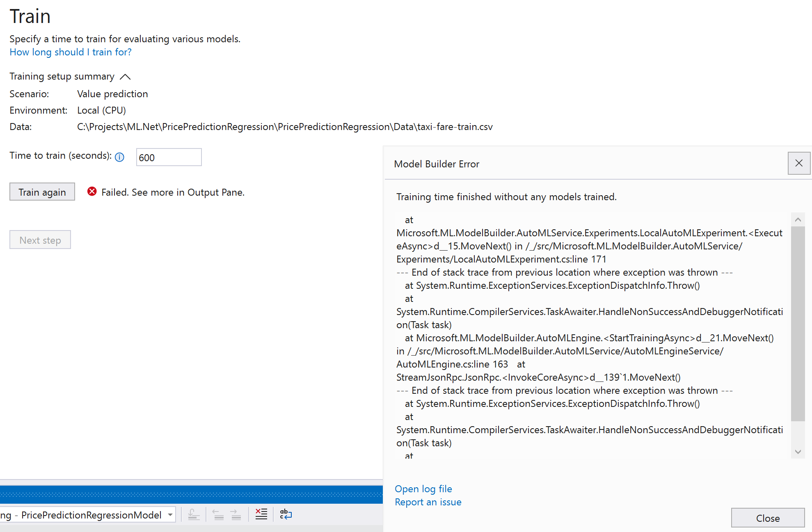Click the Go To Previous Message icon
This screenshot has height=532, width=812.
[x=217, y=514]
